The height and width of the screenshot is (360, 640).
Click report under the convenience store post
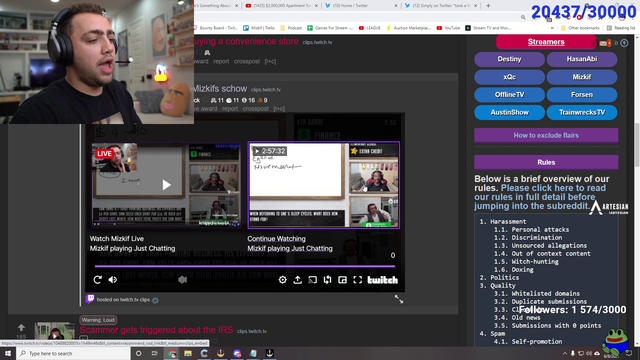(x=221, y=61)
